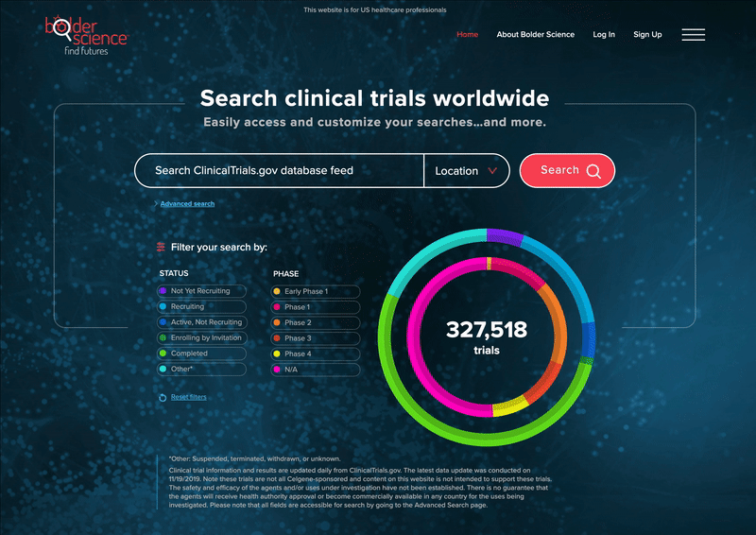The image size is (756, 535).
Task: Toggle the Recruiting status filter
Action: coord(201,307)
